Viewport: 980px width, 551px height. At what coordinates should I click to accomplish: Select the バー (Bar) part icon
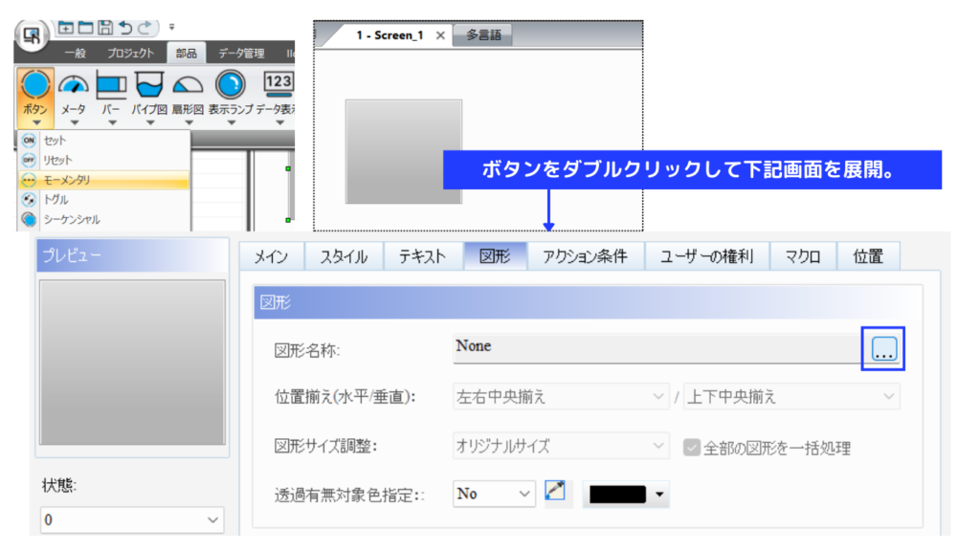[111, 86]
